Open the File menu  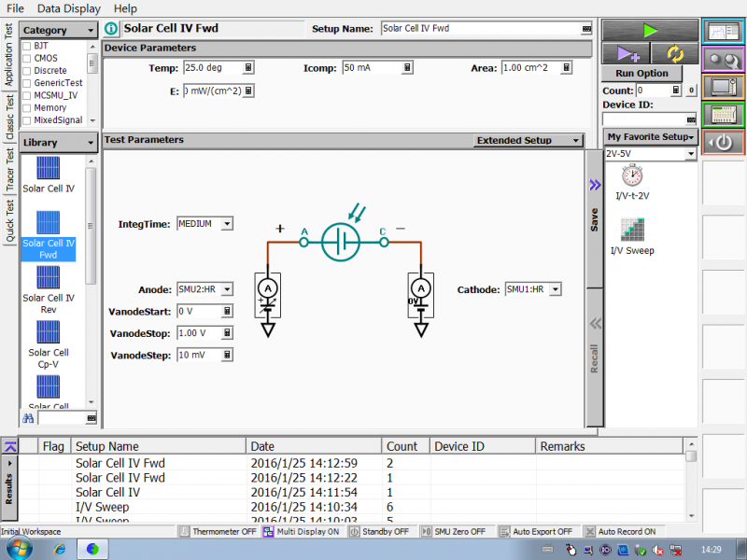(x=15, y=8)
